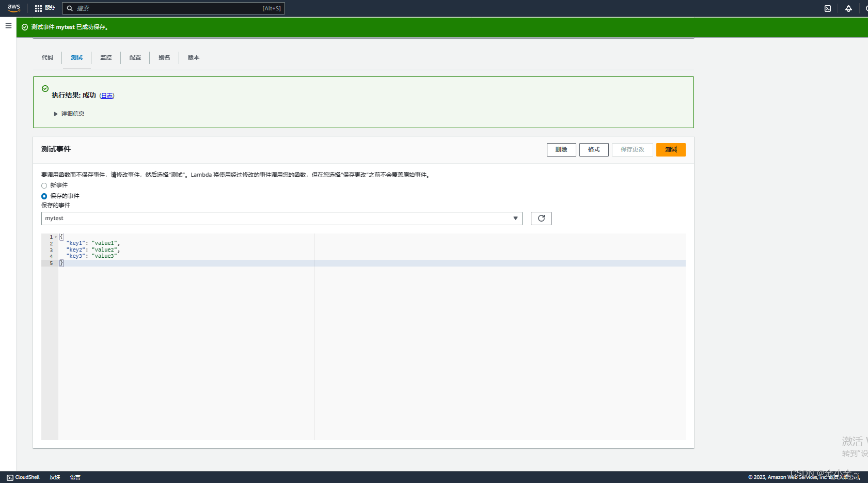This screenshot has height=483, width=868.
Task: Switch to the 别名 tab
Action: pyautogui.click(x=164, y=57)
